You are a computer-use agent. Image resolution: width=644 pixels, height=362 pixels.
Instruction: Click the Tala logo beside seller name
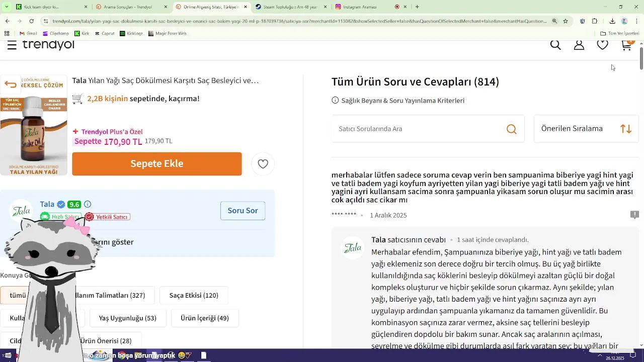coord(21,211)
